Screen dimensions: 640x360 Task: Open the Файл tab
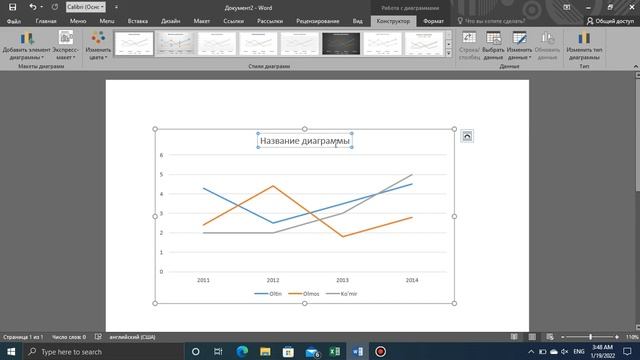click(14, 21)
